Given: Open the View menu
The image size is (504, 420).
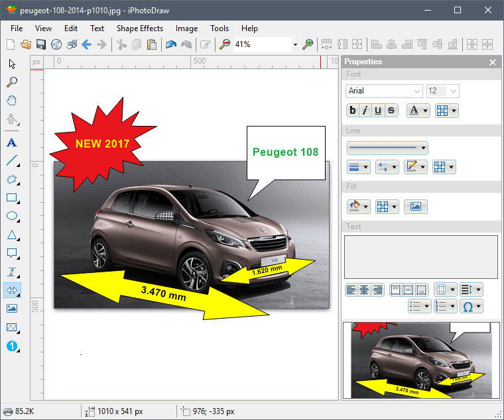Looking at the screenshot, I should point(43,28).
